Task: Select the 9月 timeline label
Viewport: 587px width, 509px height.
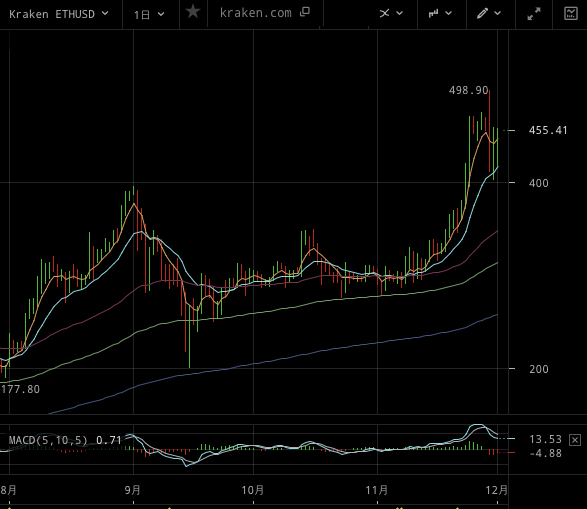Action: pyautogui.click(x=133, y=490)
